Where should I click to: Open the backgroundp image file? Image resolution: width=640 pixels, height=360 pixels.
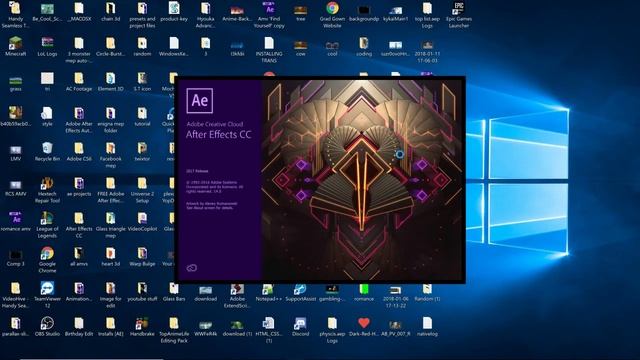click(x=364, y=13)
